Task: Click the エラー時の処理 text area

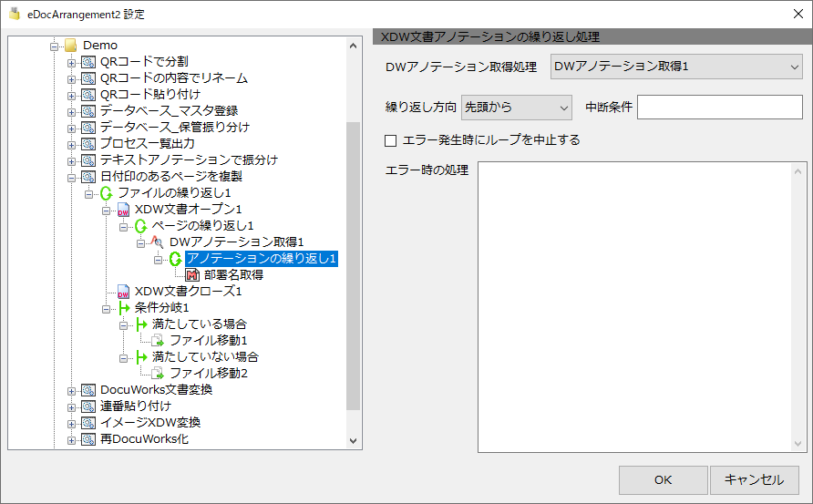Action: pyautogui.click(x=642, y=307)
